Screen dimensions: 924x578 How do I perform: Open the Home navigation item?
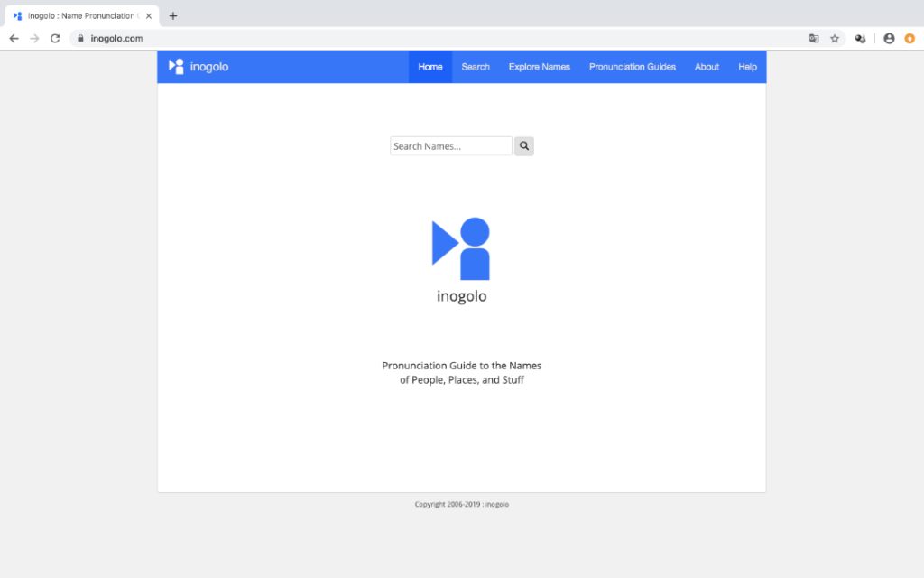click(x=430, y=67)
